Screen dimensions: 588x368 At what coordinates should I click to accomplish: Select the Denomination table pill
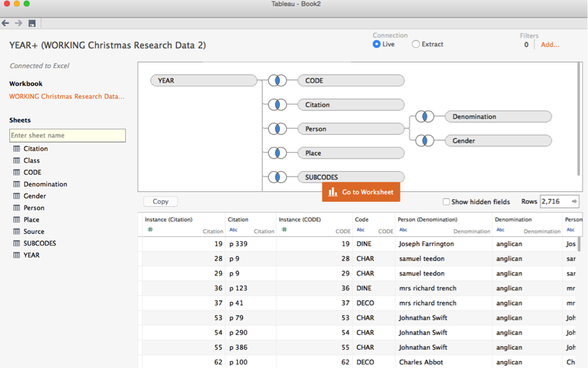click(x=498, y=116)
